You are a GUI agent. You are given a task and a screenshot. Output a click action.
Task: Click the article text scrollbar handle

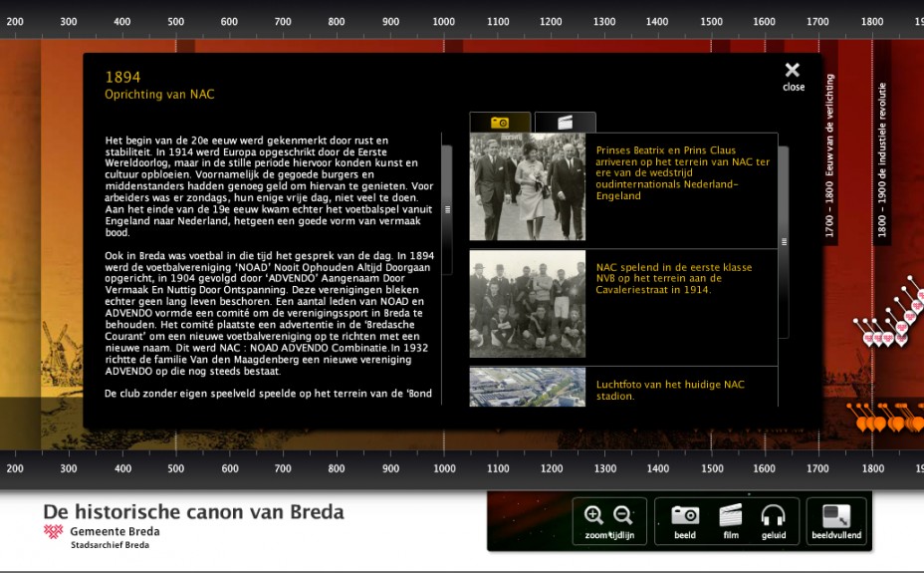(447, 209)
